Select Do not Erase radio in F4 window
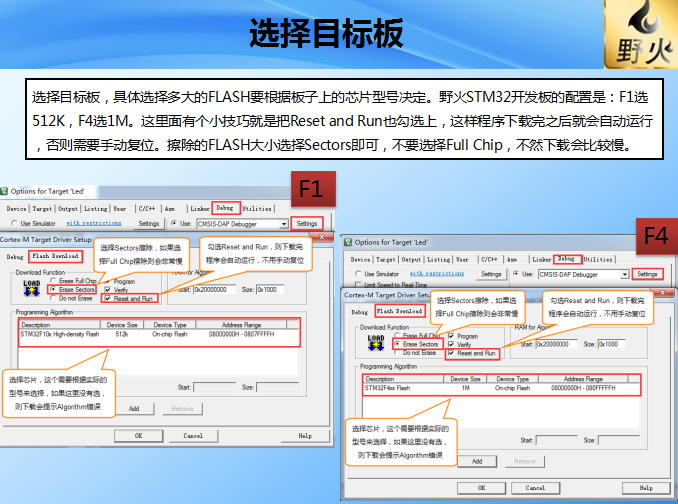Viewport: 678px width, 504px height. [x=397, y=353]
